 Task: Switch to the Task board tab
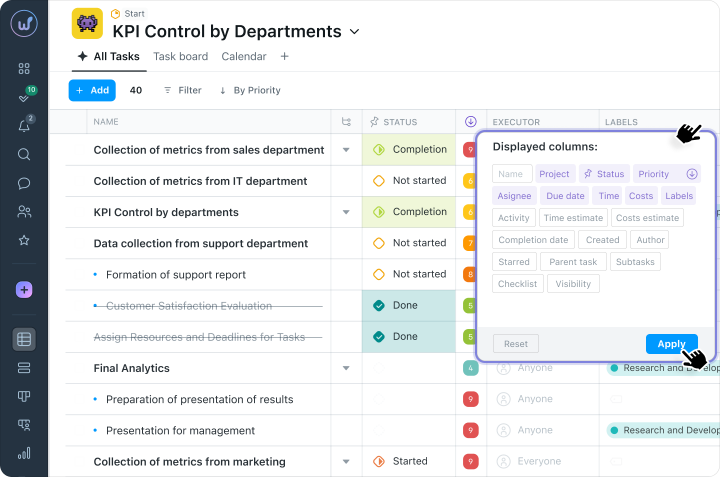[180, 57]
